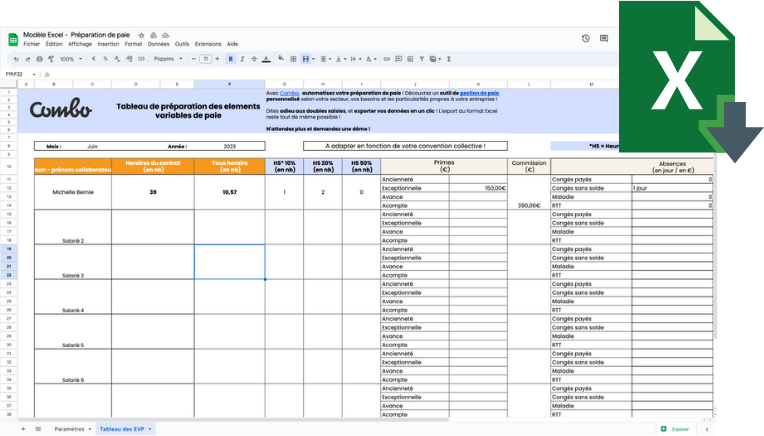764x436 pixels.
Task: Activate the paint format tool
Action: (x=51, y=59)
